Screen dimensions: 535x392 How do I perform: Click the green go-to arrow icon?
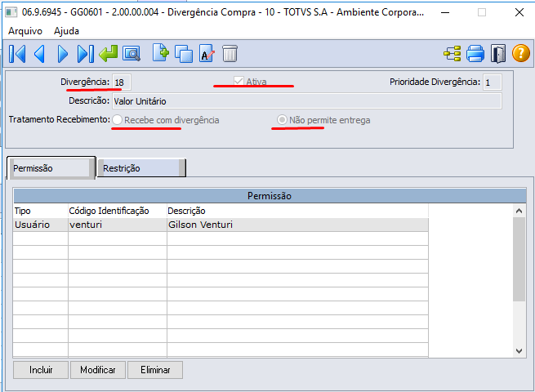[x=108, y=54]
